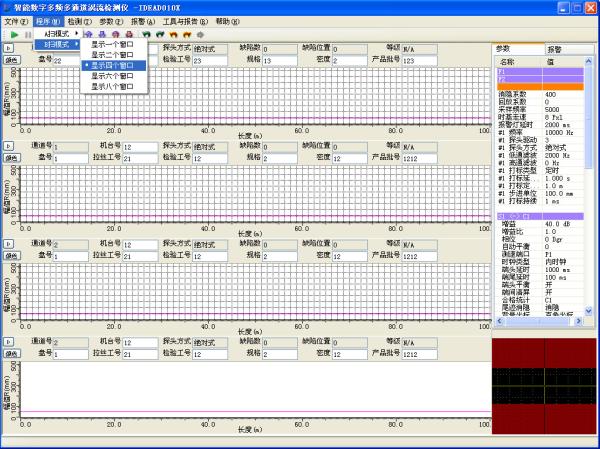Select the 报警灯延时 2000 ms row

pyautogui.click(x=540, y=125)
